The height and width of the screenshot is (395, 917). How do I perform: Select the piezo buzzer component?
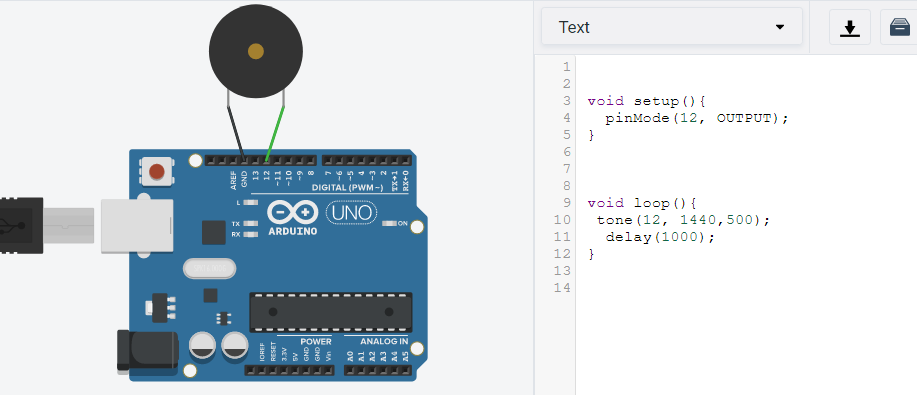[x=256, y=51]
